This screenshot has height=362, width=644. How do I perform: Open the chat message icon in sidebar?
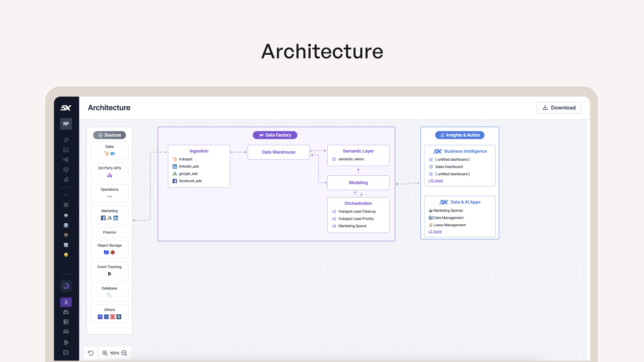(x=66, y=352)
